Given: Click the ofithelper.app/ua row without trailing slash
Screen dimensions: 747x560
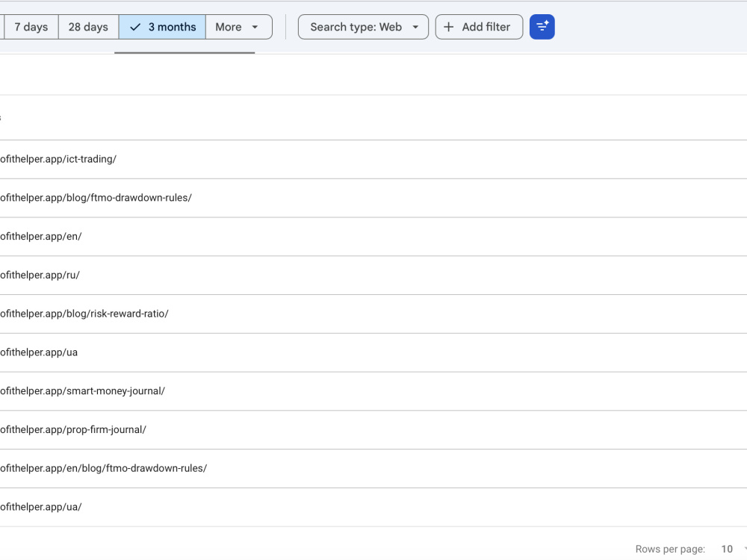Looking at the screenshot, I should coord(373,352).
